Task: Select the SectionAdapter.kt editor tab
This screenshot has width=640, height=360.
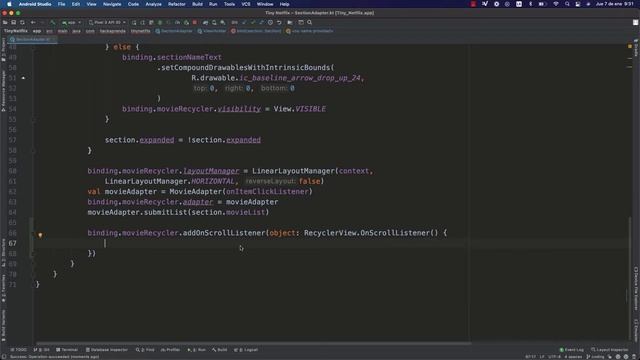Action: [31, 40]
